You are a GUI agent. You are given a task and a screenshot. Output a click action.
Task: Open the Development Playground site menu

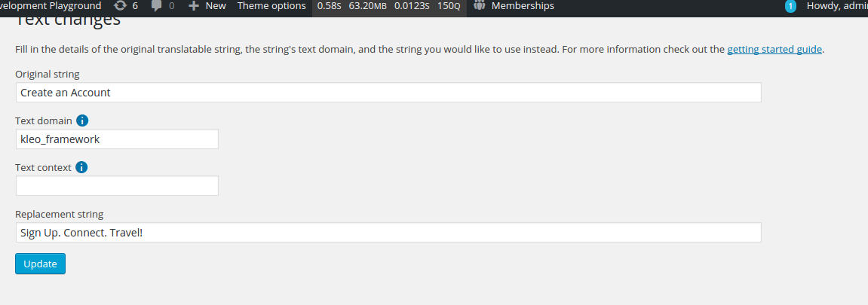51,6
